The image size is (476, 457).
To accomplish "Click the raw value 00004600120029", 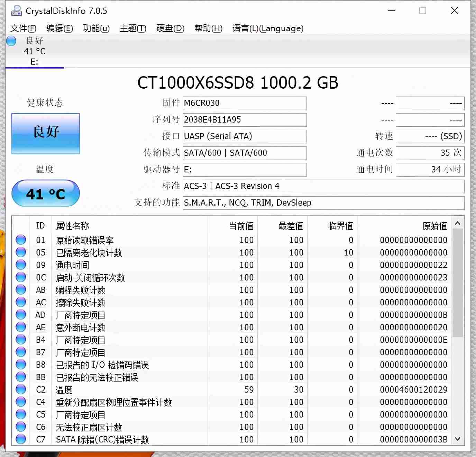I will pyautogui.click(x=414, y=389).
